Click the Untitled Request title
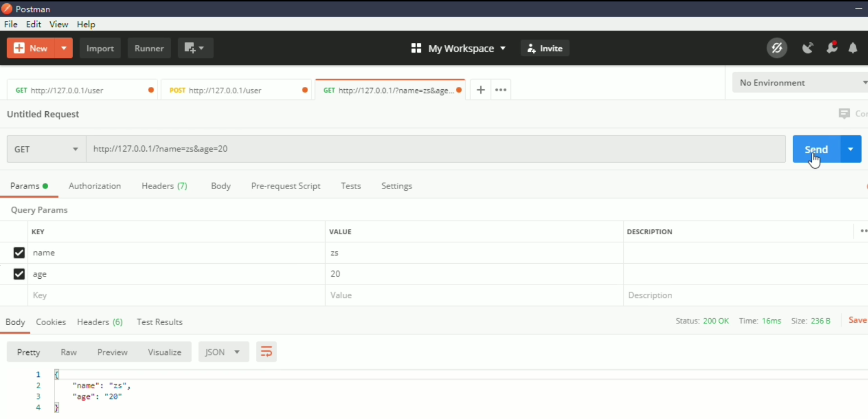 tap(43, 114)
